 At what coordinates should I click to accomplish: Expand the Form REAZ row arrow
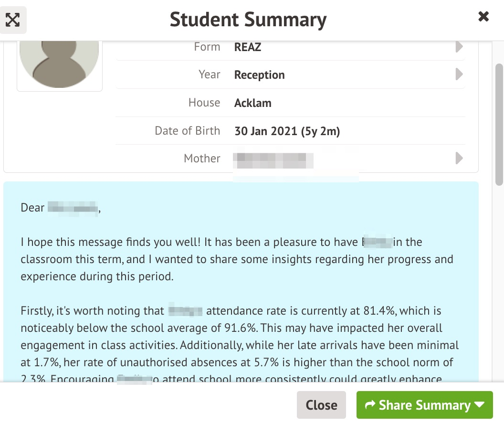point(459,47)
